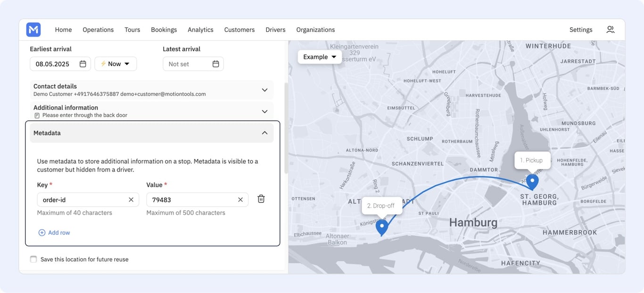The height and width of the screenshot is (293, 644).
Task: Open calendar icon in Earliest arrival field
Action: (x=83, y=64)
